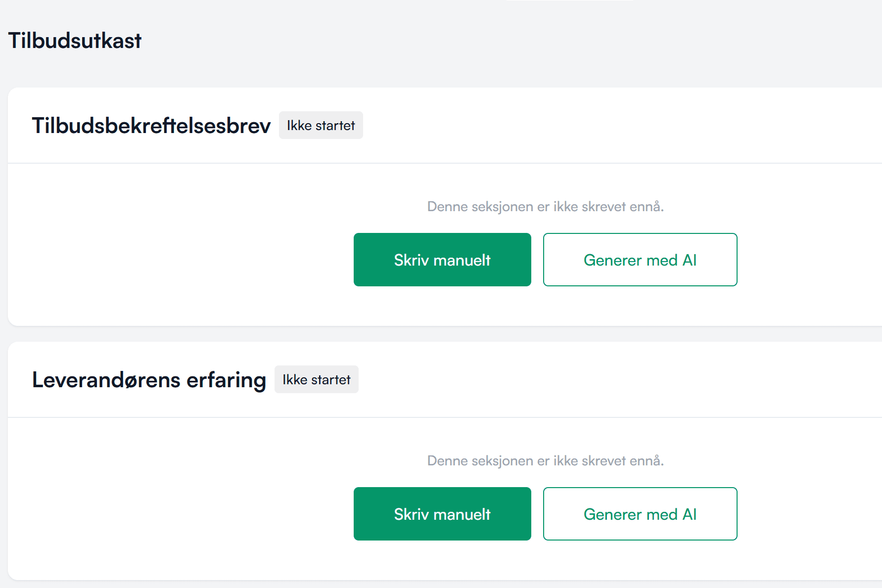Click the word 'startet' in first status badge

click(x=335, y=126)
